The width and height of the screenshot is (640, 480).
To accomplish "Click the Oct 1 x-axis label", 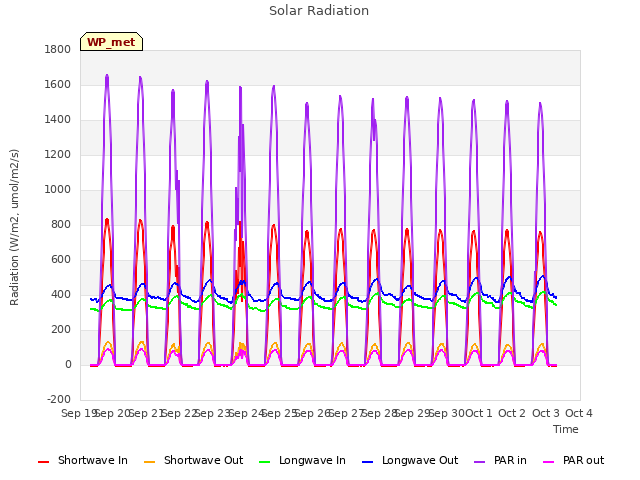I will (x=479, y=413).
